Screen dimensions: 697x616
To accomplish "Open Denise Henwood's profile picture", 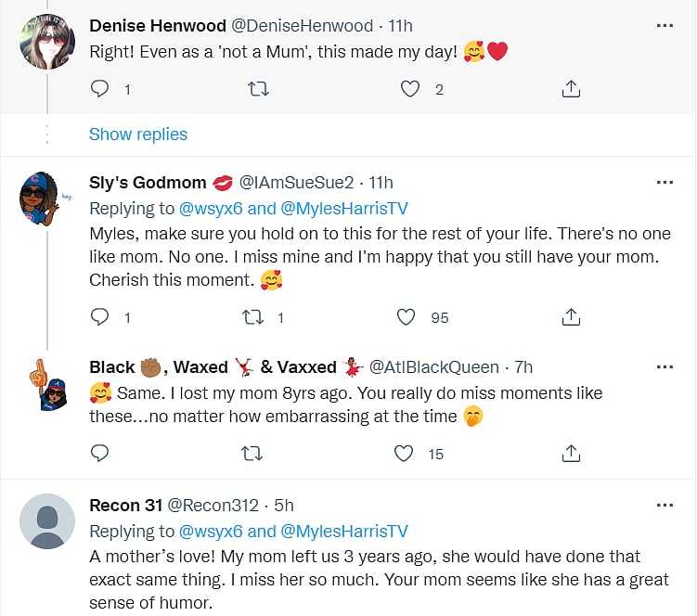I will click(x=47, y=42).
